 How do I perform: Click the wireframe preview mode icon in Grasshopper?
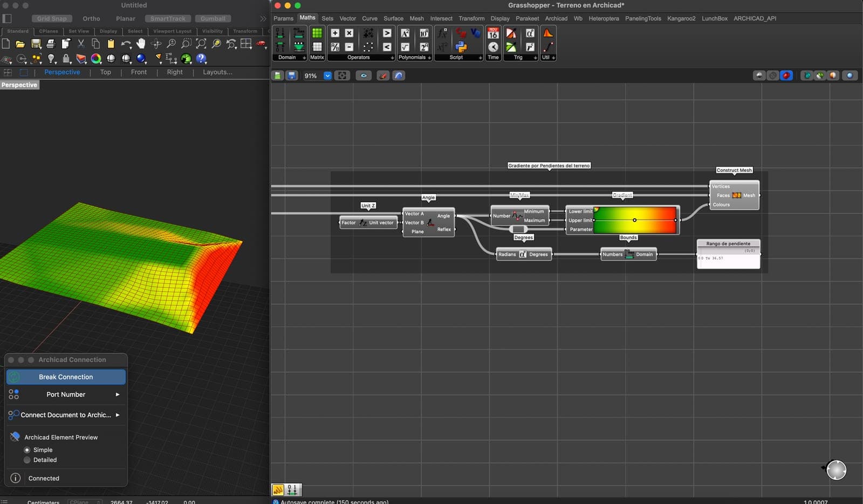point(773,75)
